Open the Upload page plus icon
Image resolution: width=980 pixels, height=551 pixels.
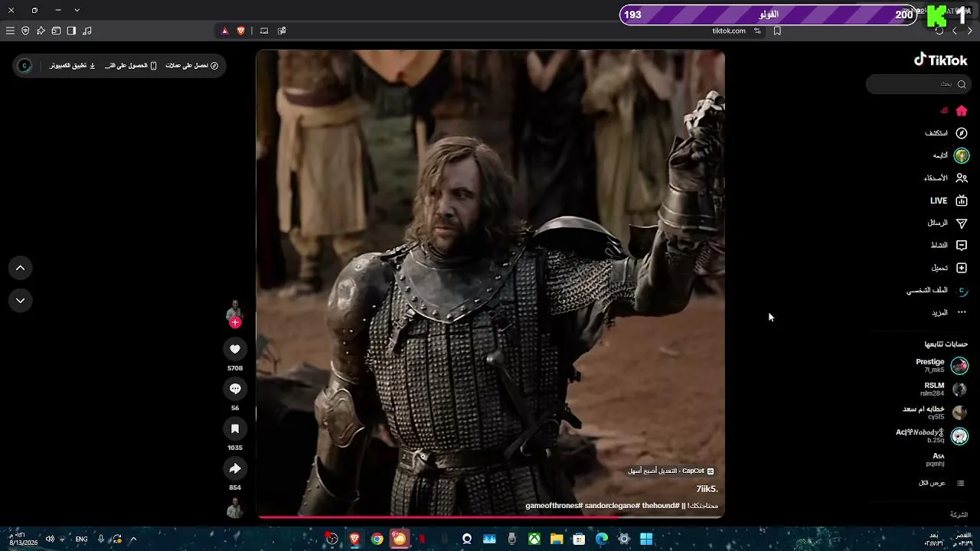962,268
